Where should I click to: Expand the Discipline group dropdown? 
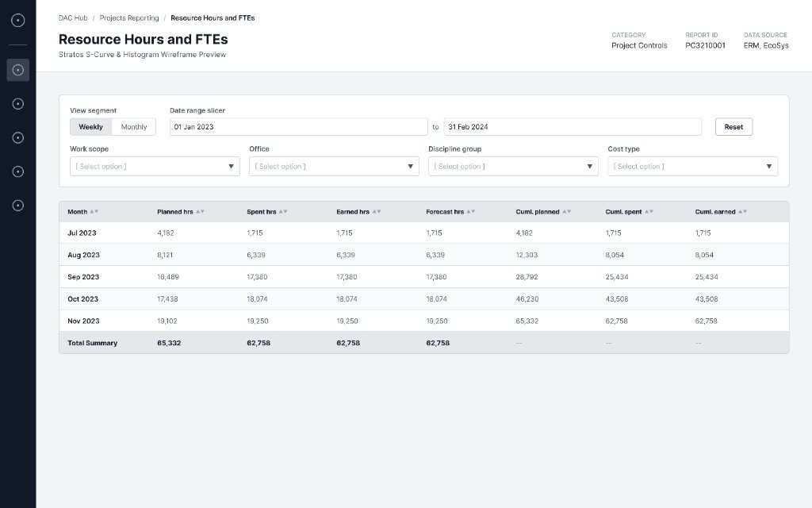(x=513, y=167)
